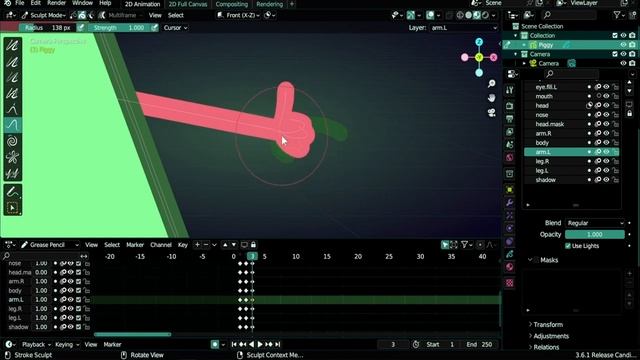
Task: Select the Randomize sculpt tool
Action: click(13, 93)
